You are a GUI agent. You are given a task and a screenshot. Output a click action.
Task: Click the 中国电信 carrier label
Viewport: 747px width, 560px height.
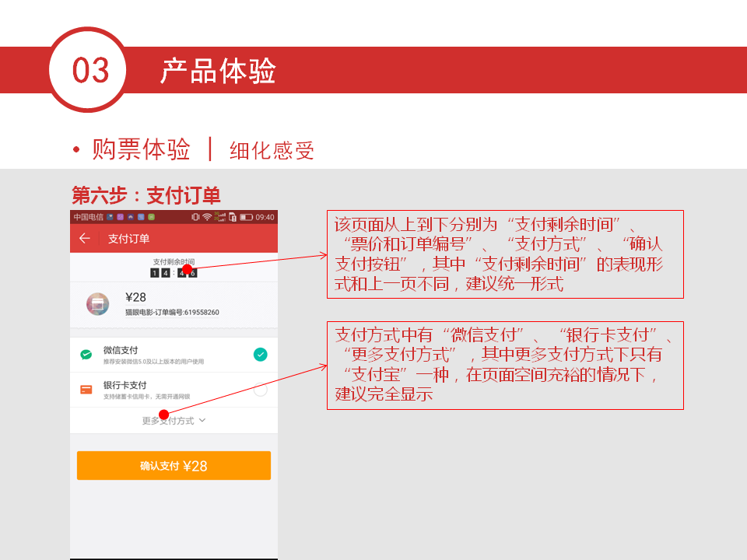coord(88,217)
